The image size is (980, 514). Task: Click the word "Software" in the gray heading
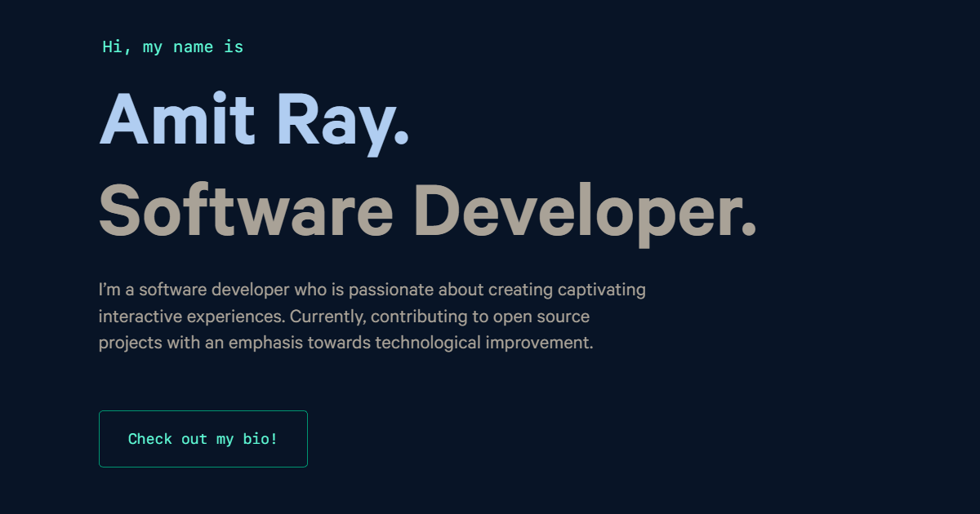(x=246, y=210)
